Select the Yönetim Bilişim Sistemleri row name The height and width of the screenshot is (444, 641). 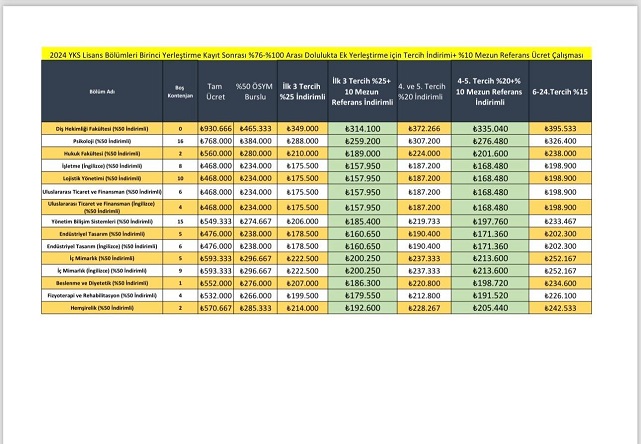(102, 221)
